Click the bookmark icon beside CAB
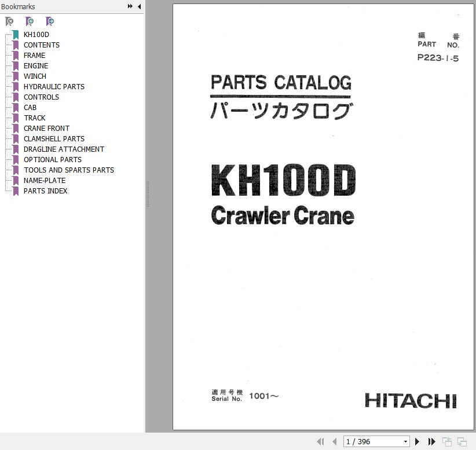 [16, 108]
